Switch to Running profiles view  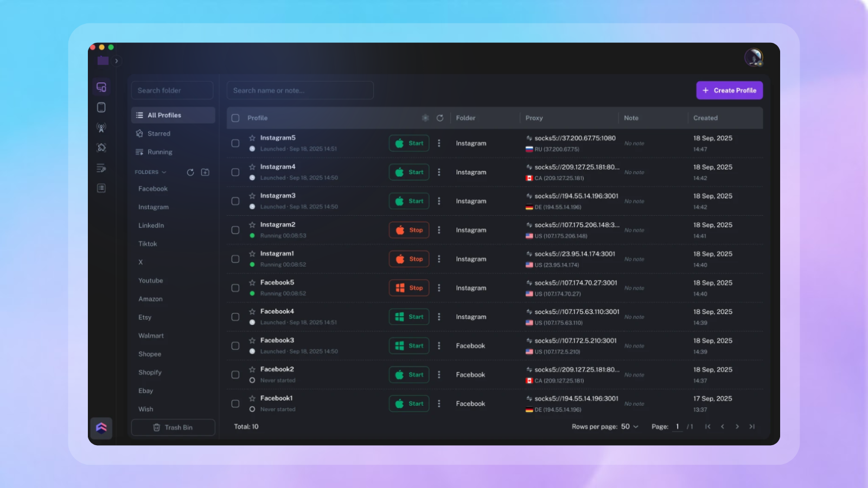159,152
